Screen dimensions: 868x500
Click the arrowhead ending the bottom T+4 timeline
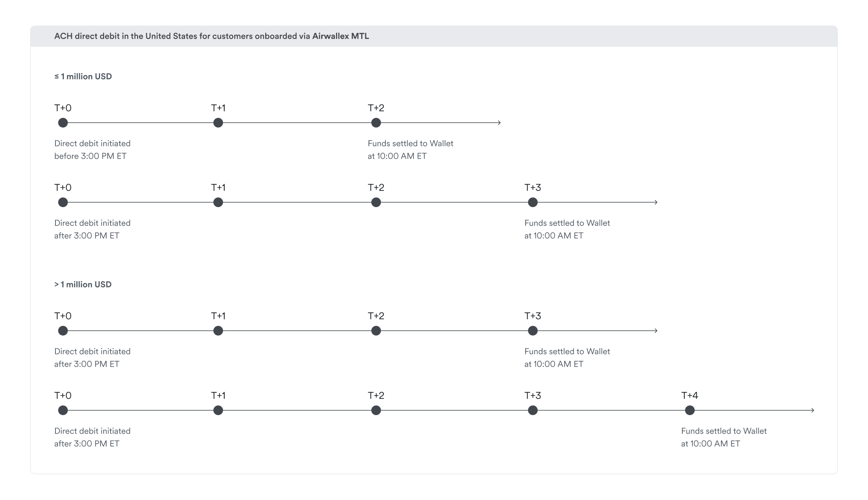coord(813,410)
